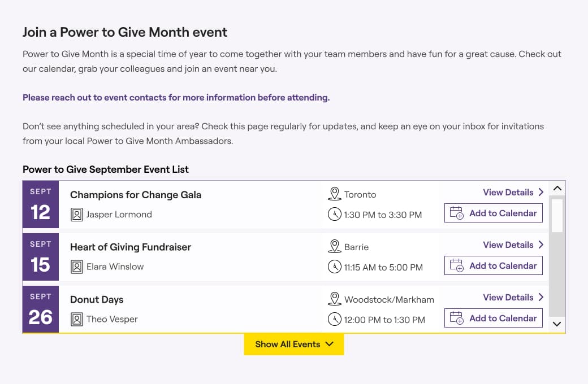Click the contact portrait icon beside Jasper Lormond
The height and width of the screenshot is (384, 588).
pos(77,215)
